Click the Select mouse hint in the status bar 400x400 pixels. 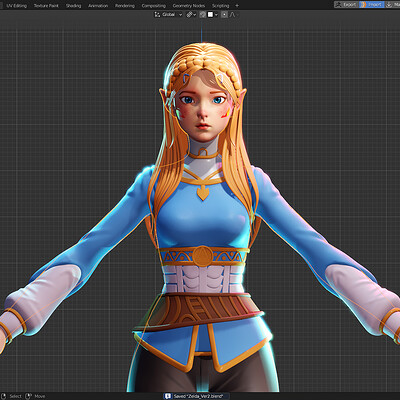click(x=12, y=396)
